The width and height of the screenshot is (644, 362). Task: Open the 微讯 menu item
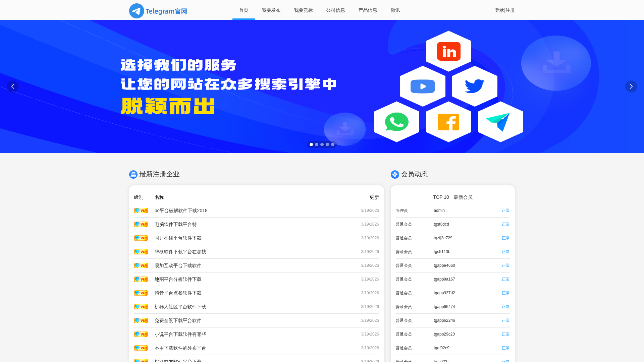(395, 10)
